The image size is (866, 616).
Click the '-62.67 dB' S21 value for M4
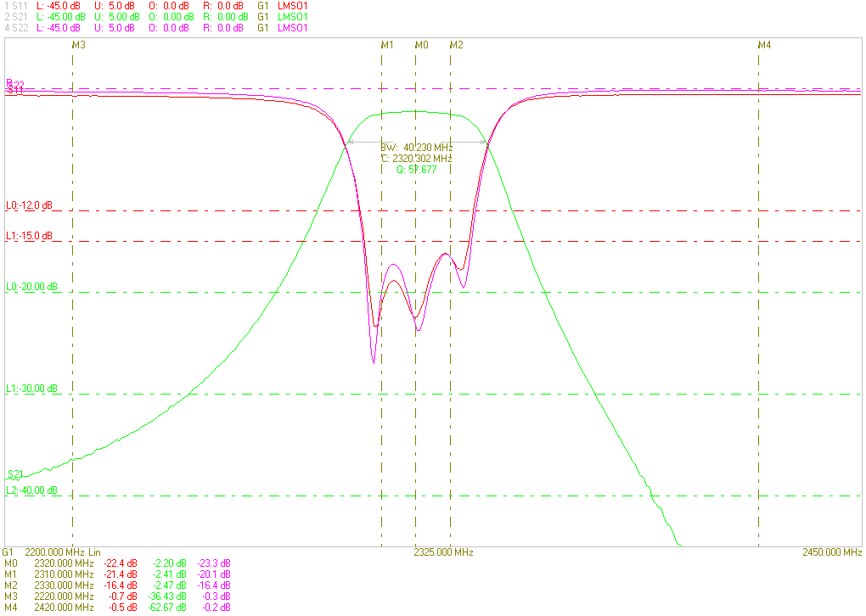point(167,608)
